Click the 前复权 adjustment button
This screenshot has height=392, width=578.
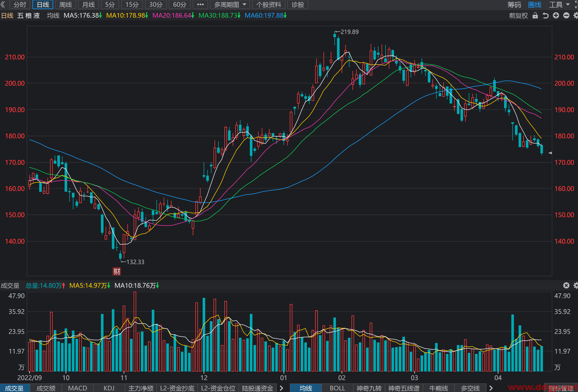(518, 16)
